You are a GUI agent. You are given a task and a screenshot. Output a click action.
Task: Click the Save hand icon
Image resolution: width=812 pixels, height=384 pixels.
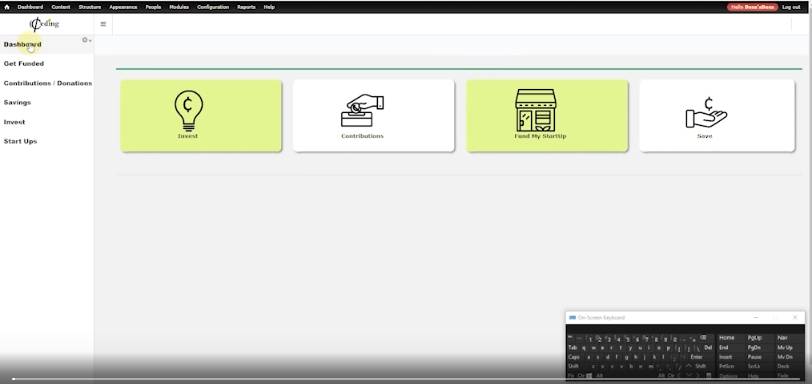[706, 112]
